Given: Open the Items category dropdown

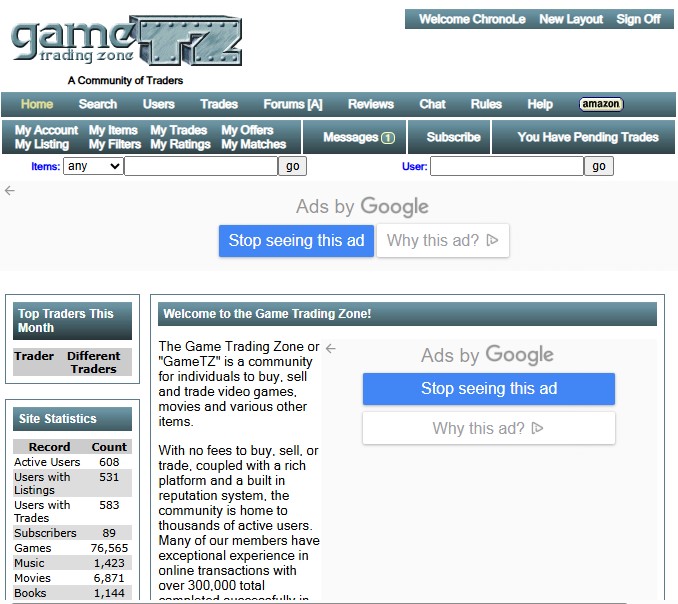Looking at the screenshot, I should tap(93, 166).
